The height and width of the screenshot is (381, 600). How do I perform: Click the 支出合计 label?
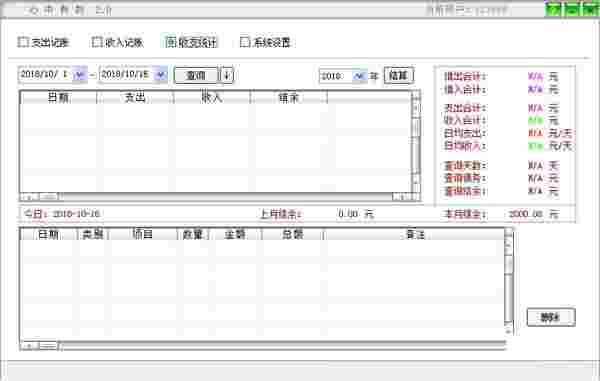(x=465, y=108)
